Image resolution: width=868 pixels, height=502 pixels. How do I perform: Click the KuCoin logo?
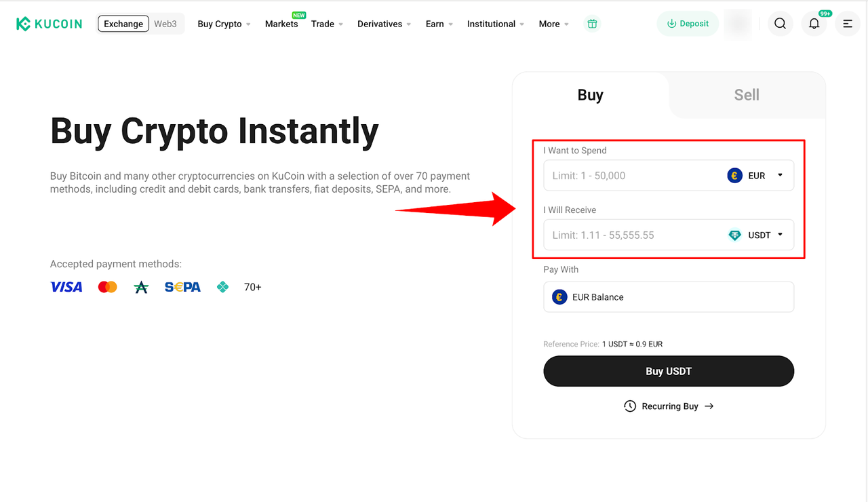[49, 24]
